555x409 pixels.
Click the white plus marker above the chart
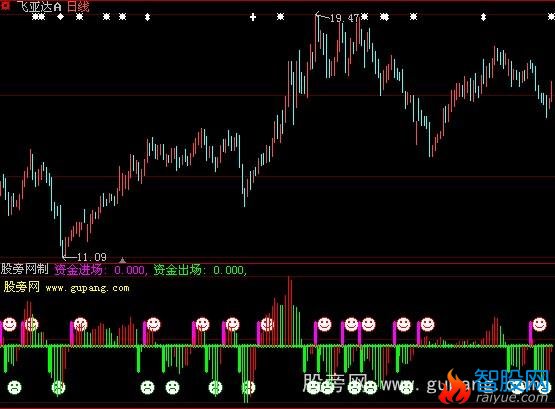coord(253,17)
